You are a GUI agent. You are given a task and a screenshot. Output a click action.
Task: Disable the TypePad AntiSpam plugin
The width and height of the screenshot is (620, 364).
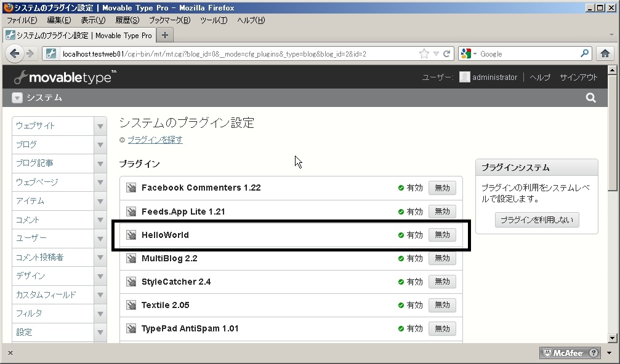click(x=442, y=328)
